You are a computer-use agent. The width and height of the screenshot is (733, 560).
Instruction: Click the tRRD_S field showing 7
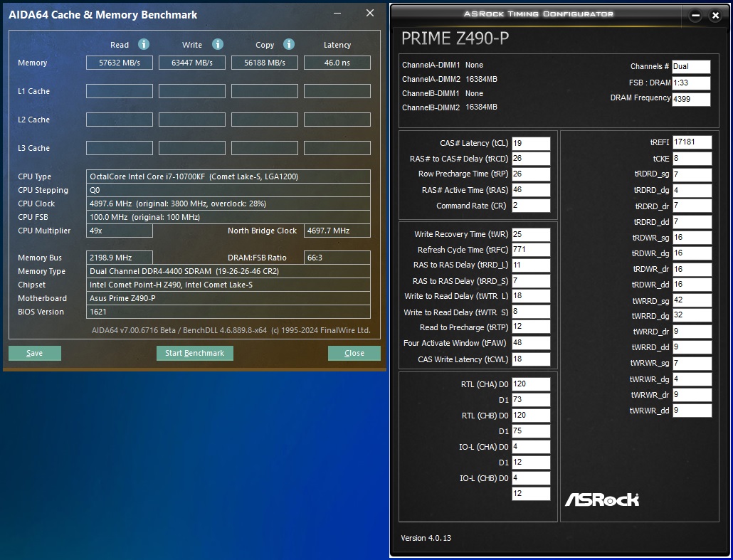click(x=531, y=281)
